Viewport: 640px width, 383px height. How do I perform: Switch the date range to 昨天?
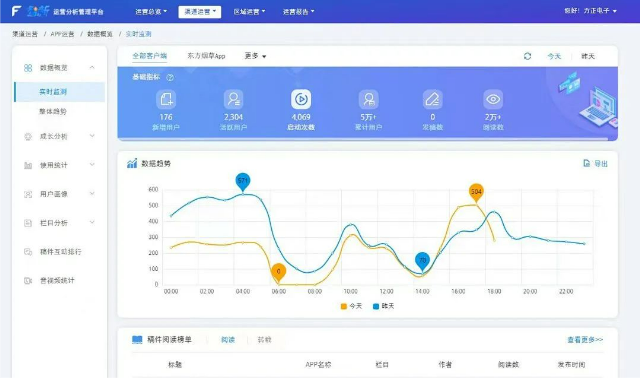click(588, 56)
